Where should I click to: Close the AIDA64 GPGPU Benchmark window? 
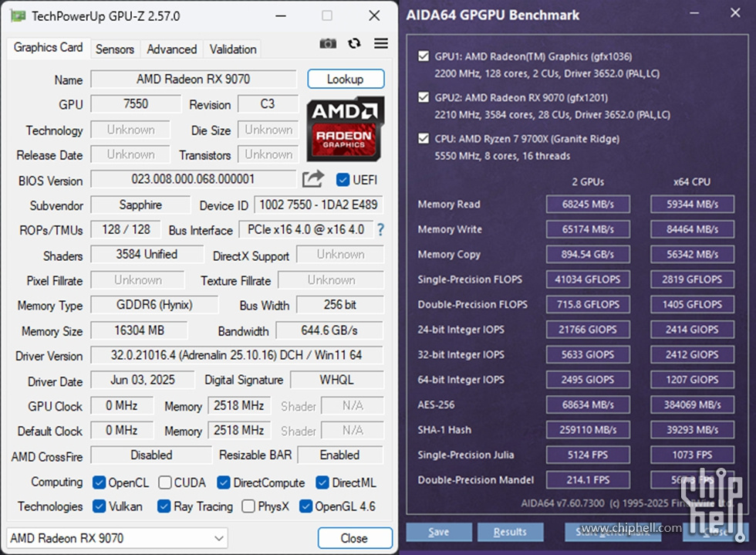click(x=734, y=13)
